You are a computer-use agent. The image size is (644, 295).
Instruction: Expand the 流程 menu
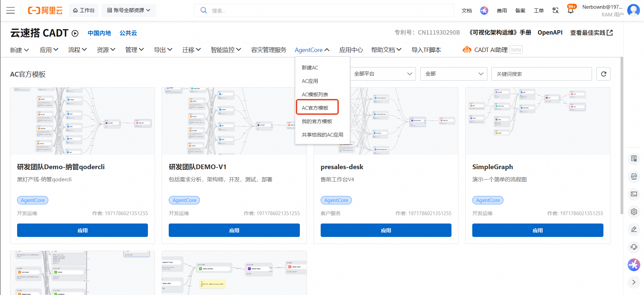click(77, 50)
